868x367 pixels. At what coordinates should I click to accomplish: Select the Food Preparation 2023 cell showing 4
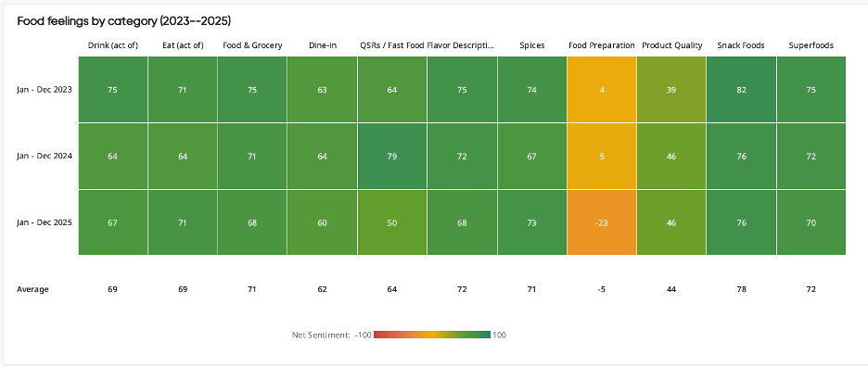point(602,90)
